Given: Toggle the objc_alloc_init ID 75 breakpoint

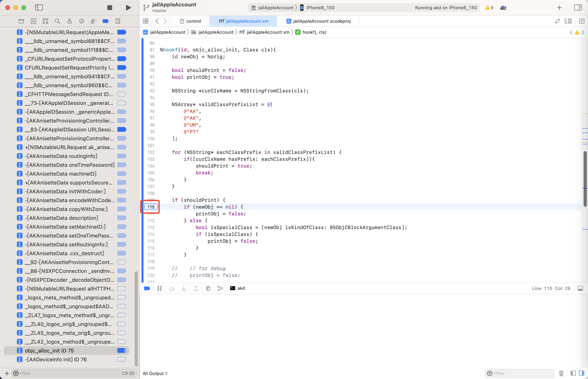Looking at the screenshot, I should tap(122, 350).
